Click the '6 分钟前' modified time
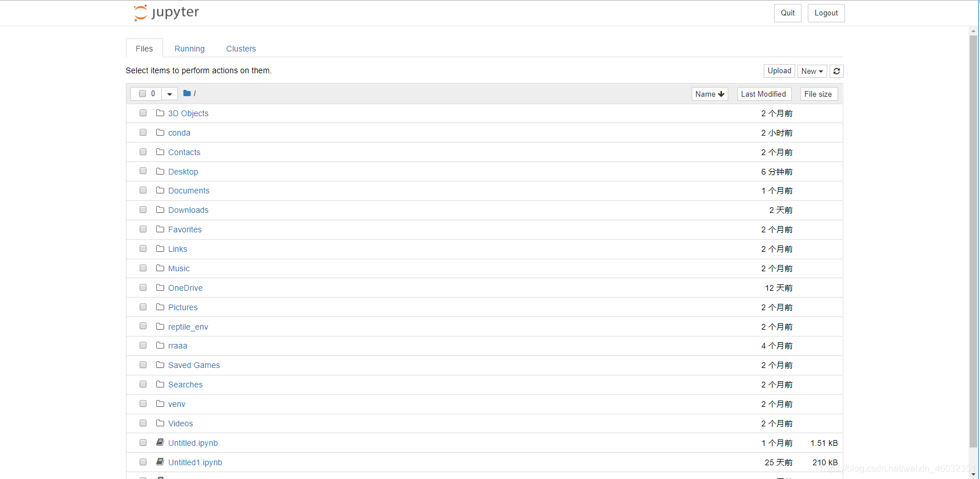980x479 pixels. click(777, 172)
